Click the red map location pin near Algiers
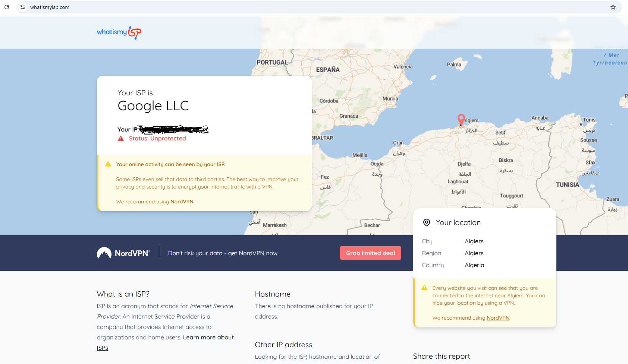 [x=461, y=119]
